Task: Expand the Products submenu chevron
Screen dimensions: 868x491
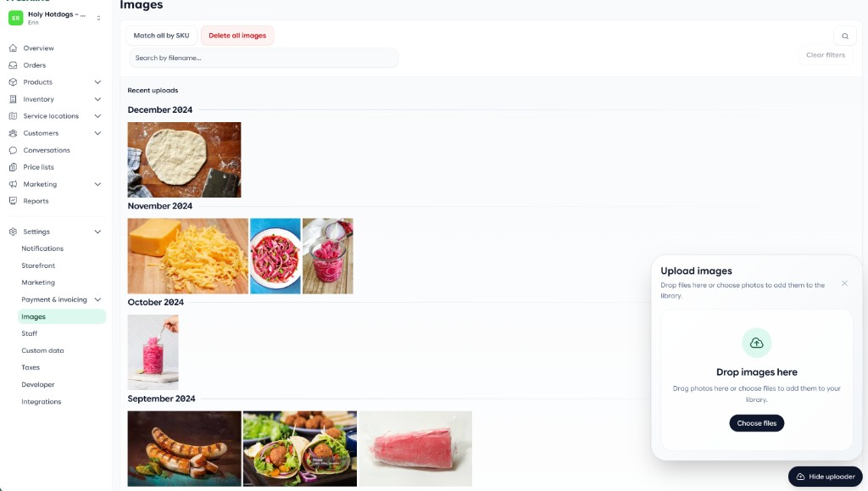Action: click(97, 82)
